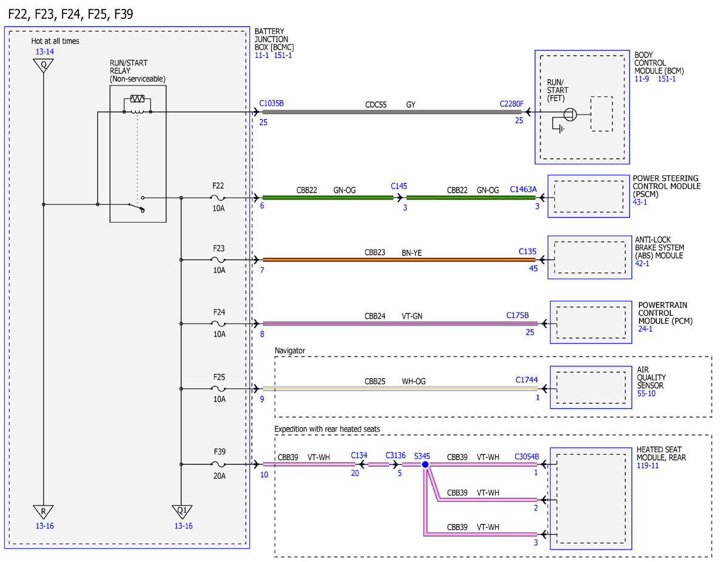Click the gray CDC55 GY wire
The width and height of the screenshot is (728, 562).
391,112
